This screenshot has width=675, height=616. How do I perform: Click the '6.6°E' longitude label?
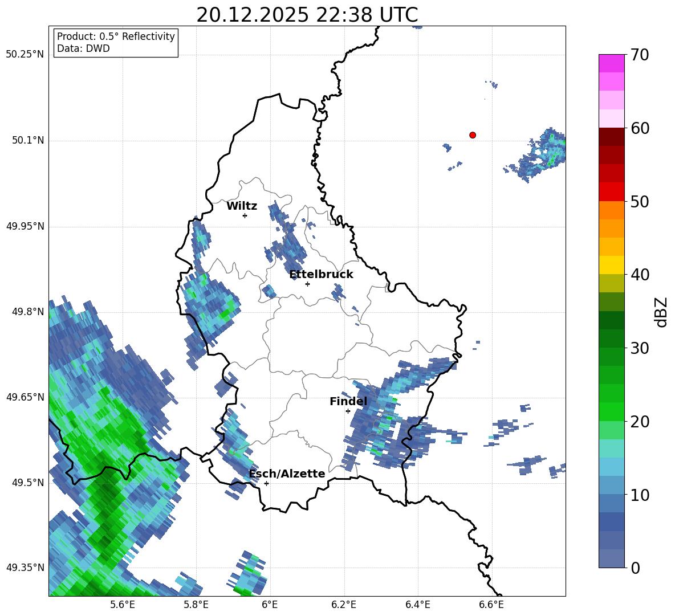491,605
